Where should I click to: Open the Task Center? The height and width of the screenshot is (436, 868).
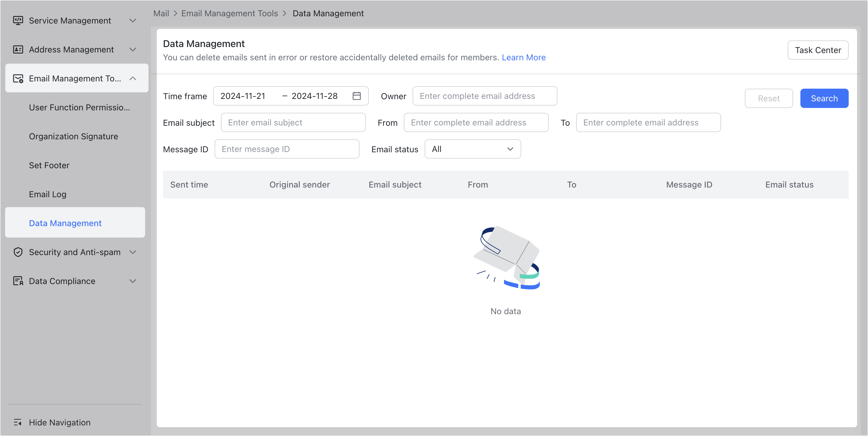818,50
